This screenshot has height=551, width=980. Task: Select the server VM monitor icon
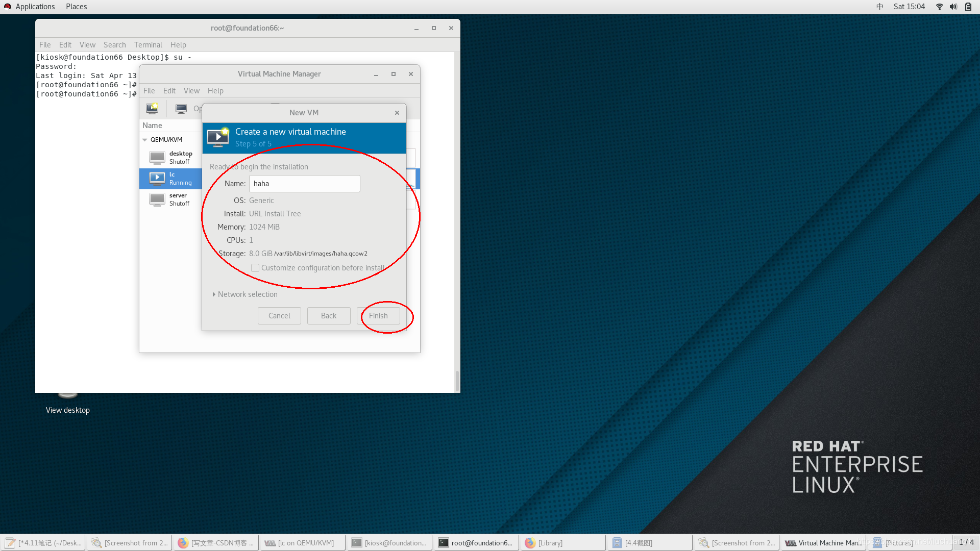click(x=157, y=199)
